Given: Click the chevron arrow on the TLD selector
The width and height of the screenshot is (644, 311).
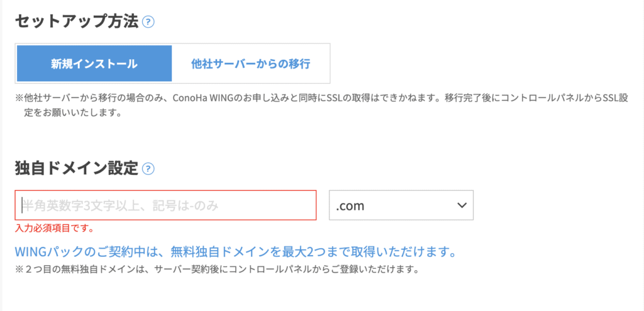Looking at the screenshot, I should coord(462,205).
